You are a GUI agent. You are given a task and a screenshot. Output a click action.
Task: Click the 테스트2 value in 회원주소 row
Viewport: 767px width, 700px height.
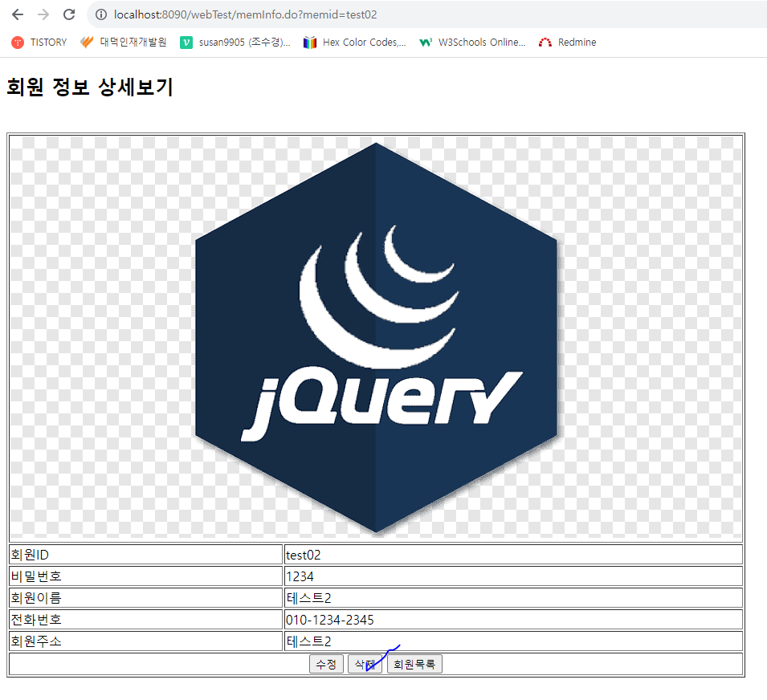click(x=308, y=641)
